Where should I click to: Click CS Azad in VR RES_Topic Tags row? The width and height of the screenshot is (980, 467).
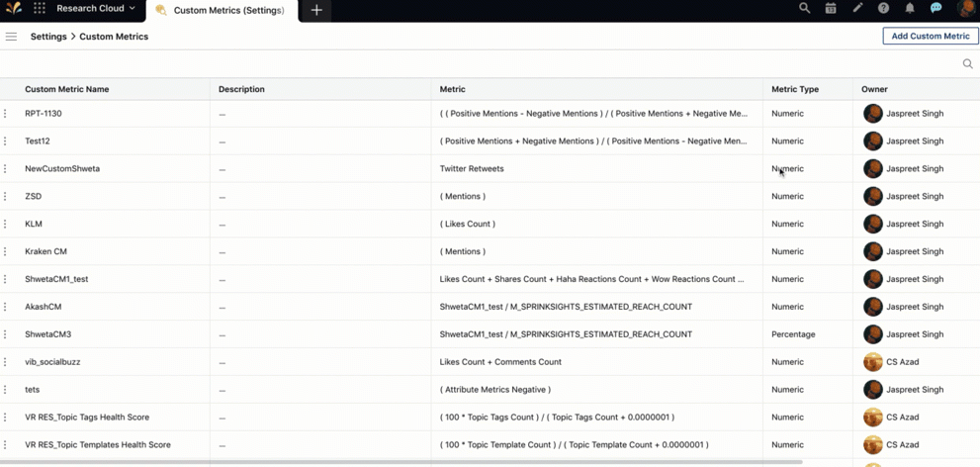pyautogui.click(x=903, y=417)
